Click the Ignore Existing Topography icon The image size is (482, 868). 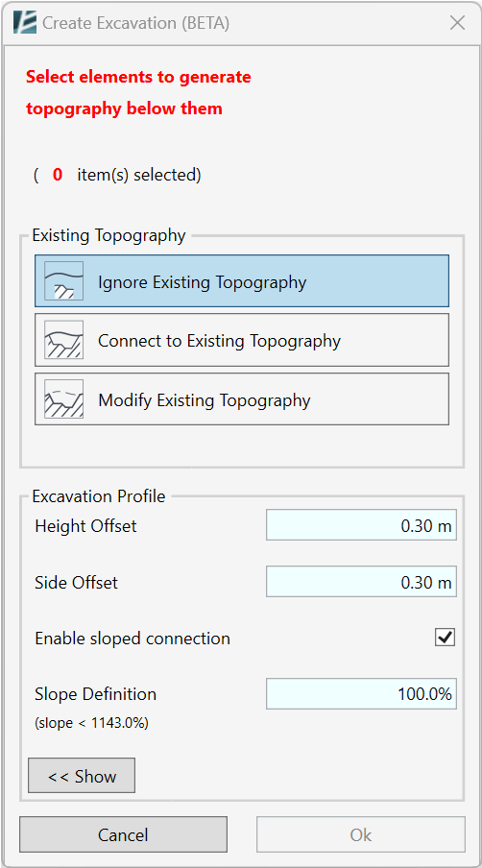63,281
